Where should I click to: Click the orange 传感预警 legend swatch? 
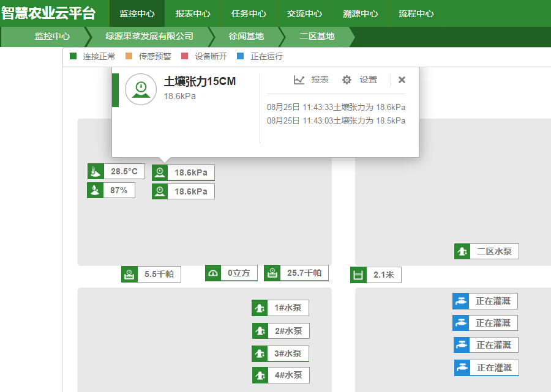(x=129, y=56)
